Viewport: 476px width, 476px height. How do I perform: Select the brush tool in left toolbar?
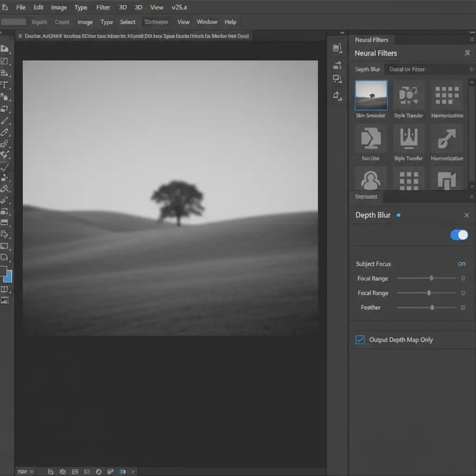coord(5,121)
